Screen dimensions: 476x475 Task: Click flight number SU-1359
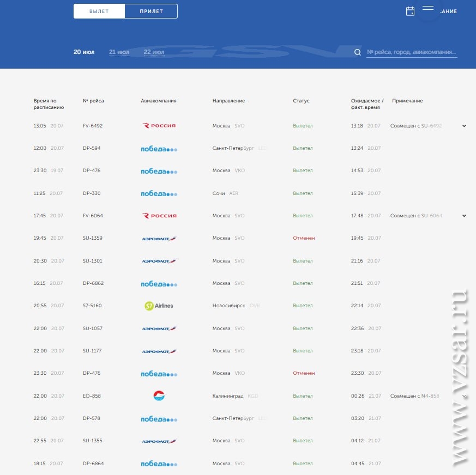click(93, 238)
